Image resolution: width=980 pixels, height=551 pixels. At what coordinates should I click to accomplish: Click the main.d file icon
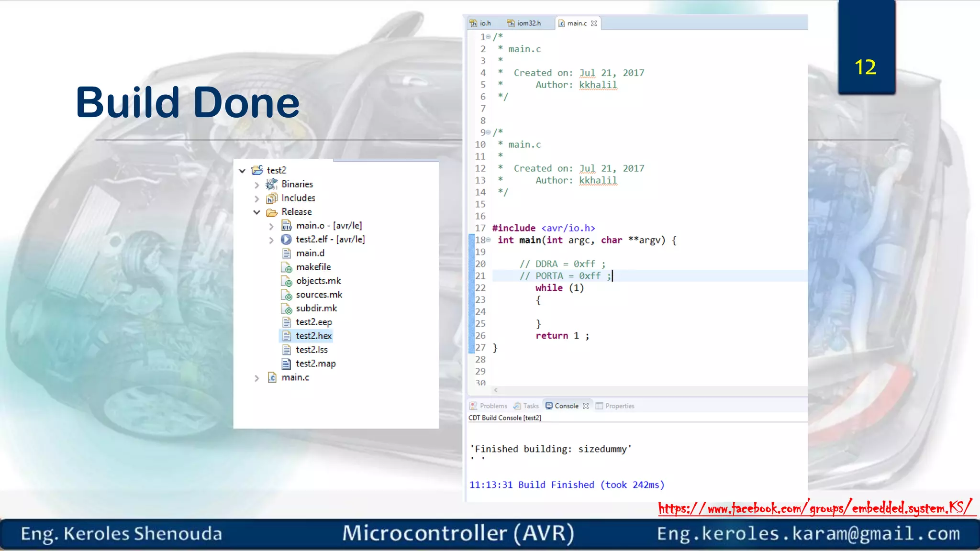coord(287,253)
